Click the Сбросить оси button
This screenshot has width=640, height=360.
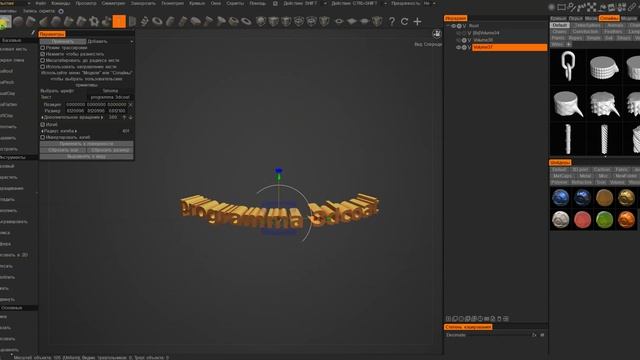[63, 150]
